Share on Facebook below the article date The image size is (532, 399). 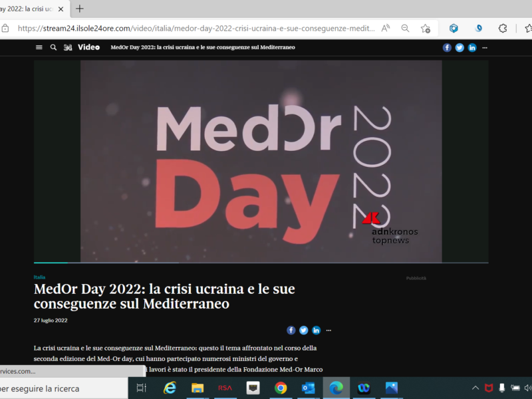coord(291,330)
